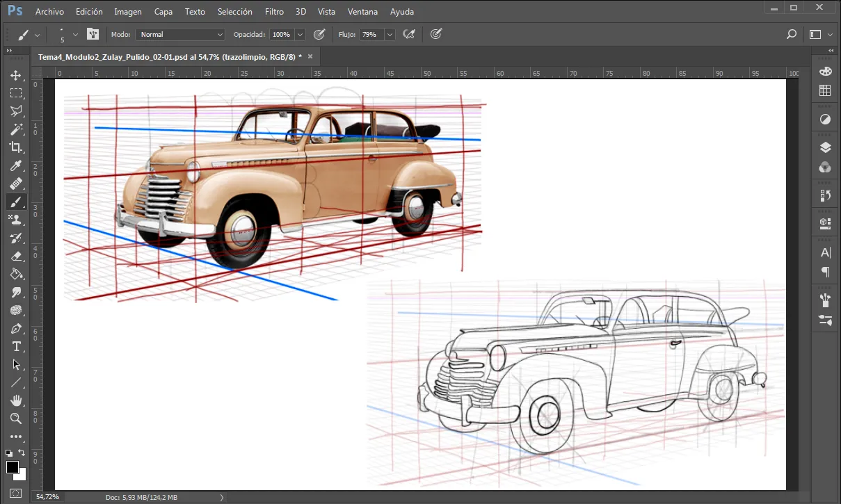Select the Rectangular Marquee tool

(16, 93)
